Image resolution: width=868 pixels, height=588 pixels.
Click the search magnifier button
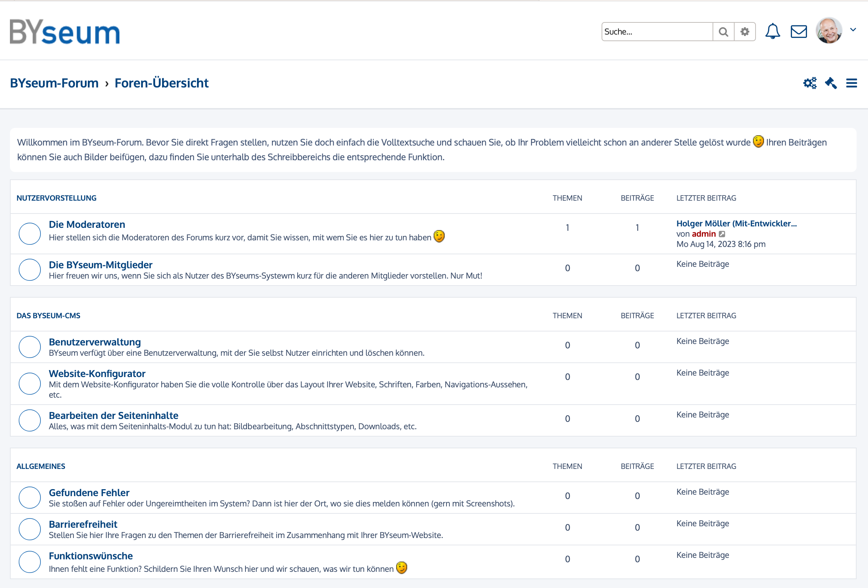[x=723, y=32]
